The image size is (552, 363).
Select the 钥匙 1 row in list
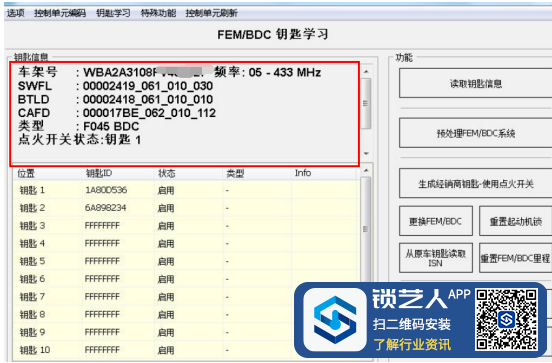(187, 190)
